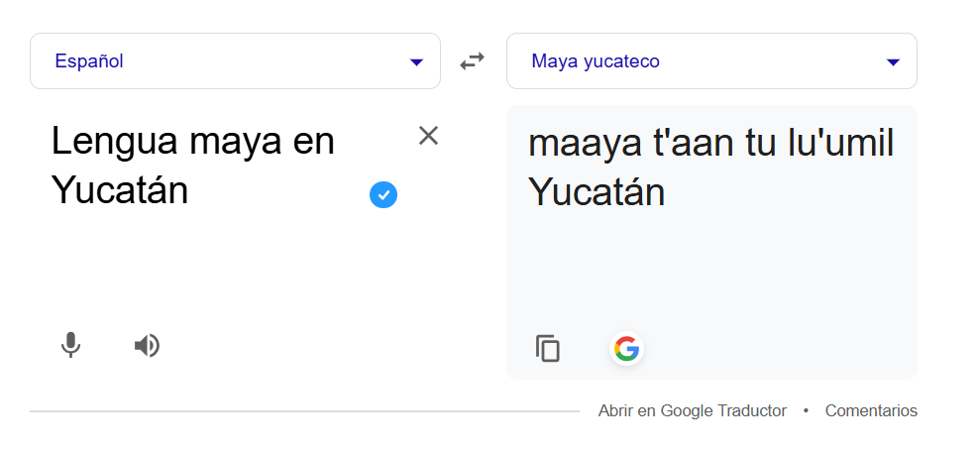Expand the Maya yucateco dropdown arrow

pyautogui.click(x=893, y=62)
